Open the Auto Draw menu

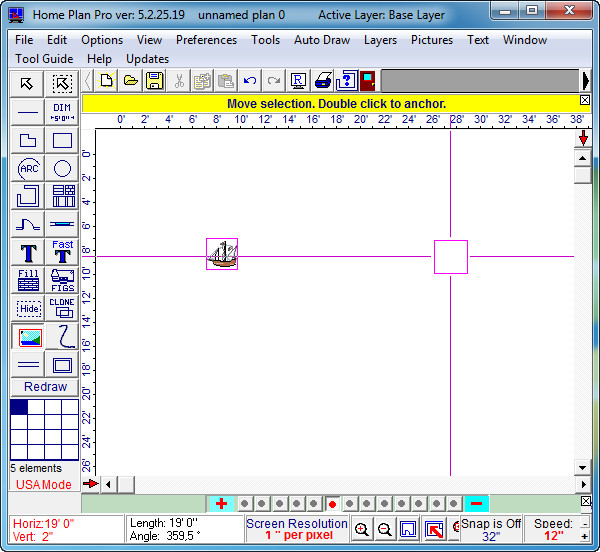[321, 40]
